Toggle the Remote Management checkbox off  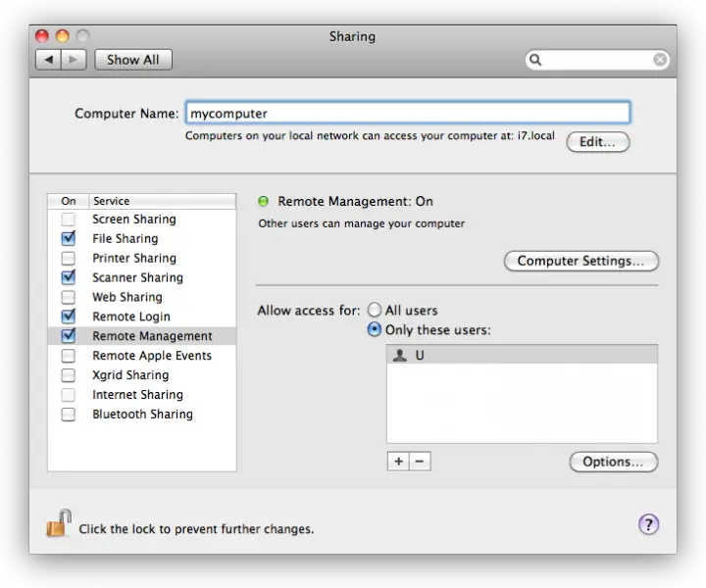pyautogui.click(x=69, y=335)
